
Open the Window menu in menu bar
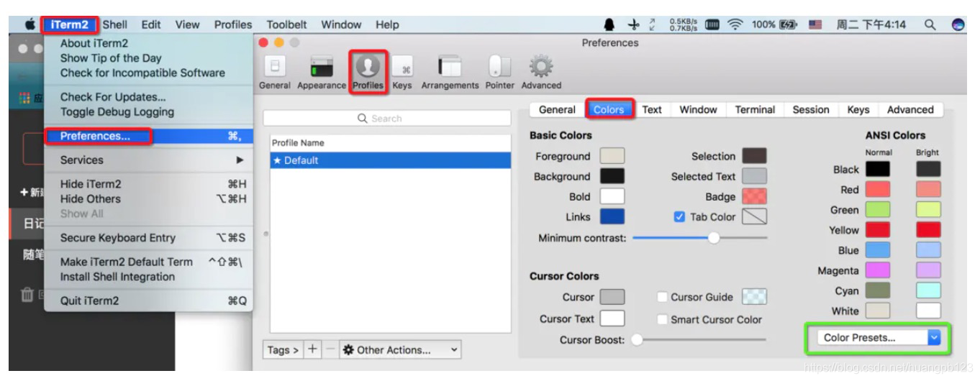tap(341, 24)
